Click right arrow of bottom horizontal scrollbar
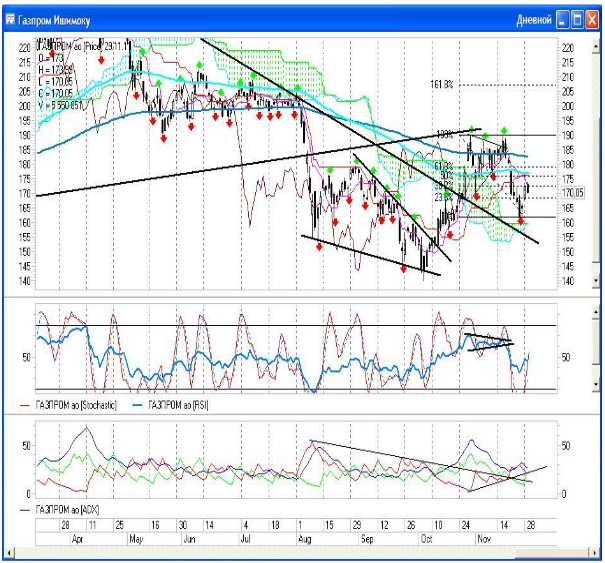The width and height of the screenshot is (605, 563). pos(595,553)
